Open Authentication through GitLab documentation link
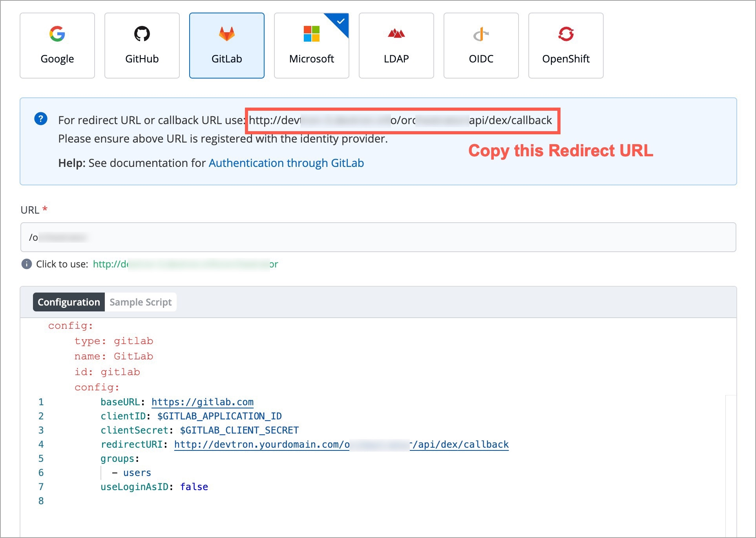756x538 pixels. (x=286, y=163)
